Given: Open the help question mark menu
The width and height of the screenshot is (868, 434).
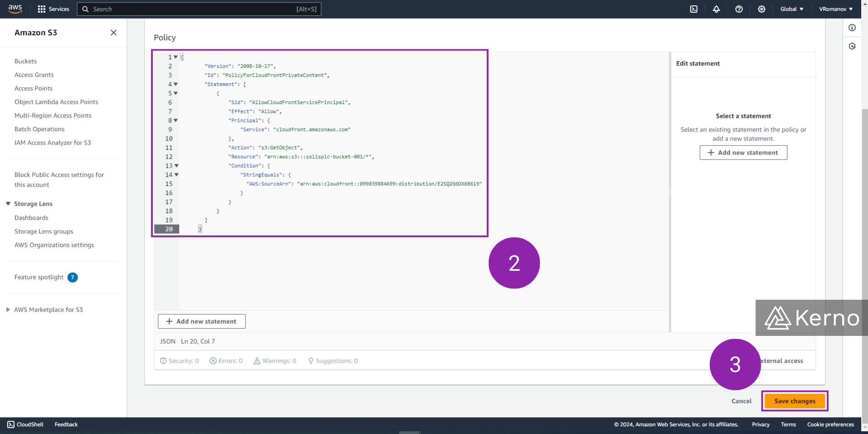Looking at the screenshot, I should pyautogui.click(x=739, y=9).
